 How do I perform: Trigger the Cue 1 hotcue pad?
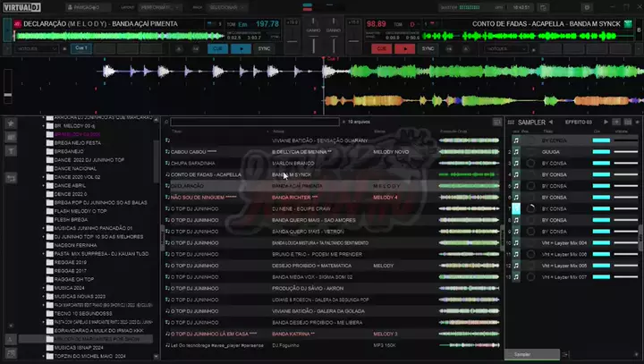pos(80,48)
